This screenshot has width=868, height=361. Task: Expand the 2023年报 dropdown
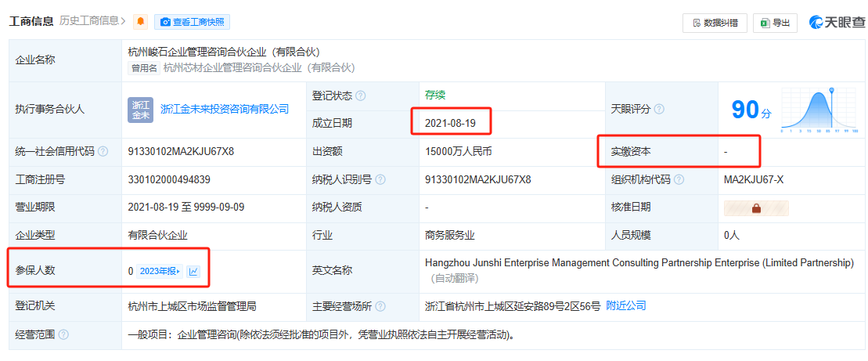160,271
